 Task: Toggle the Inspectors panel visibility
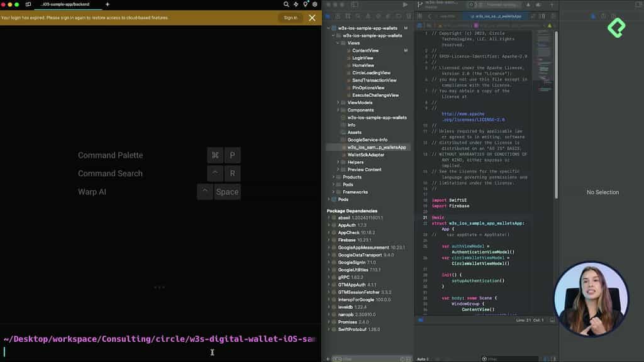[x=637, y=4]
